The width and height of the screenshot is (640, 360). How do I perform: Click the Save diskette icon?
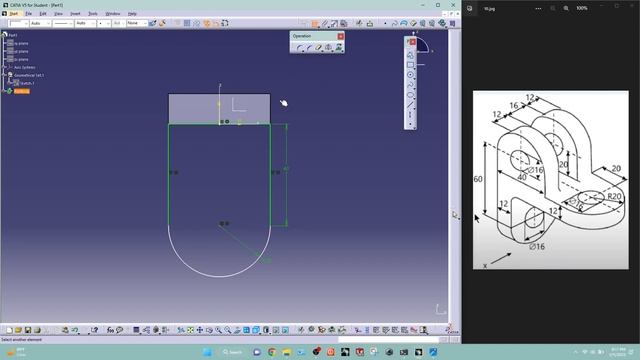28,330
